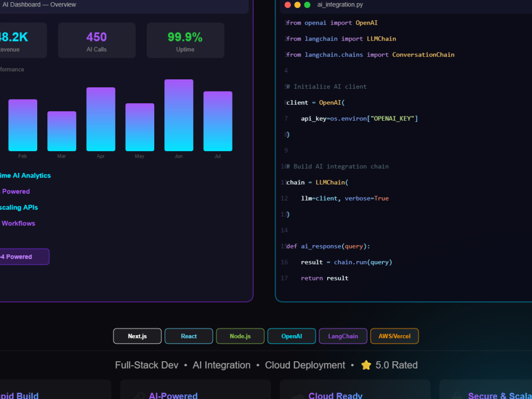This screenshot has width=532, height=399.
Task: Click the 99.9% Uptime stat card
Action: (185, 40)
